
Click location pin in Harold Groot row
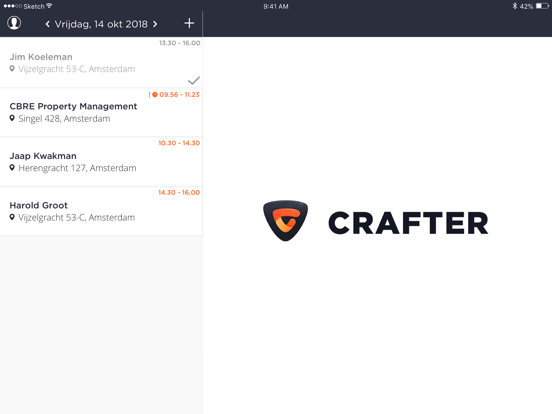coord(12,217)
